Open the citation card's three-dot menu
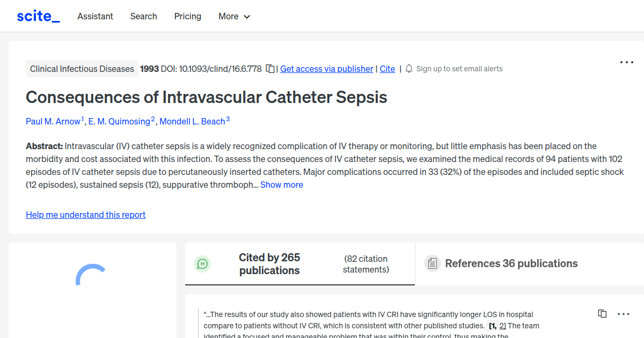Image resolution: width=644 pixels, height=338 pixels. 623,313
